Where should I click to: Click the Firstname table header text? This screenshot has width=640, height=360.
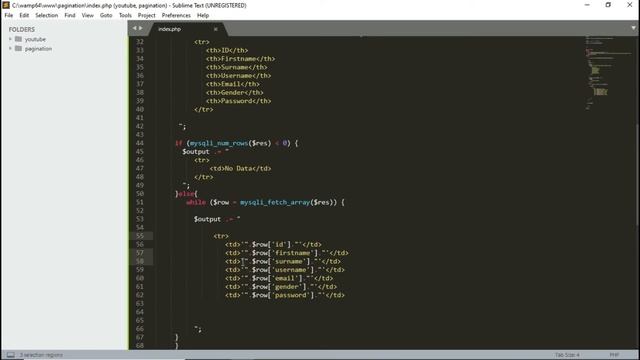coord(240,59)
